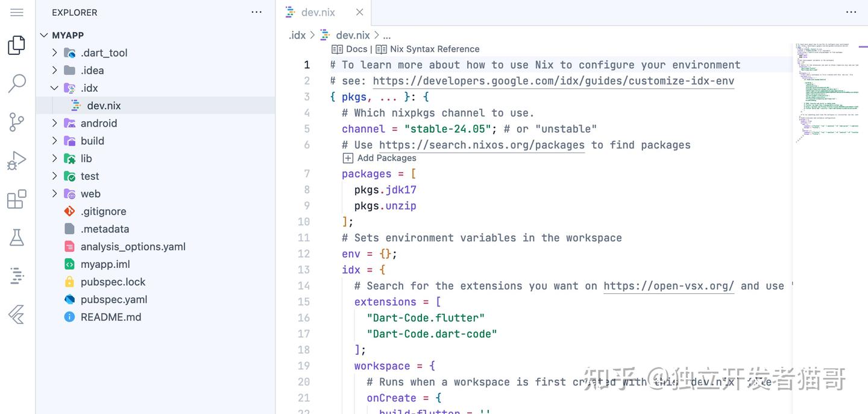The width and height of the screenshot is (868, 414).
Task: Click the "Dart-Code.dart-code" extension string
Action: (x=432, y=334)
